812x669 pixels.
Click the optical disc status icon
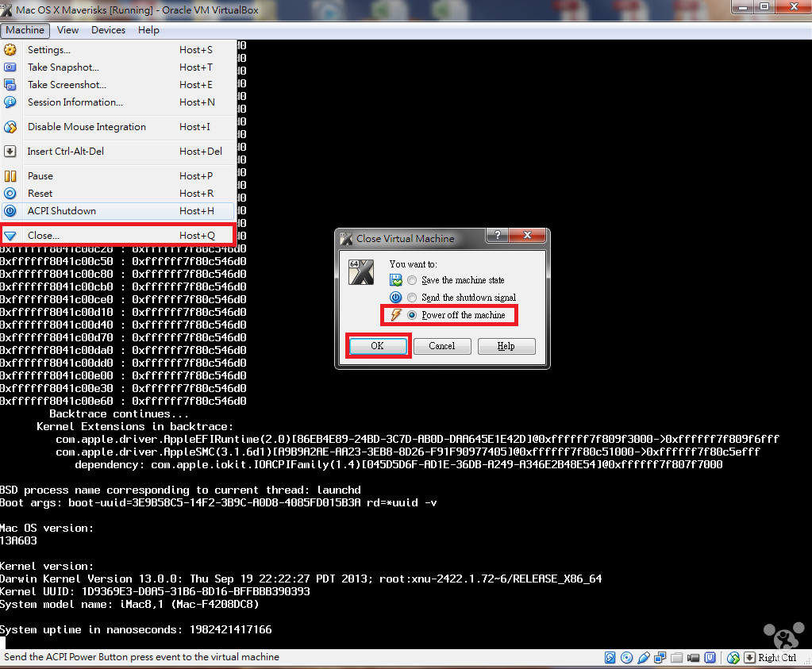(627, 657)
